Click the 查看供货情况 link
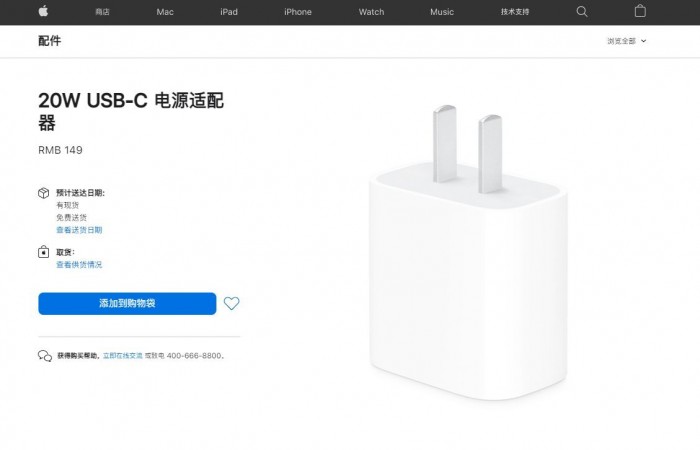Image resolution: width=700 pixels, height=450 pixels. [79, 265]
